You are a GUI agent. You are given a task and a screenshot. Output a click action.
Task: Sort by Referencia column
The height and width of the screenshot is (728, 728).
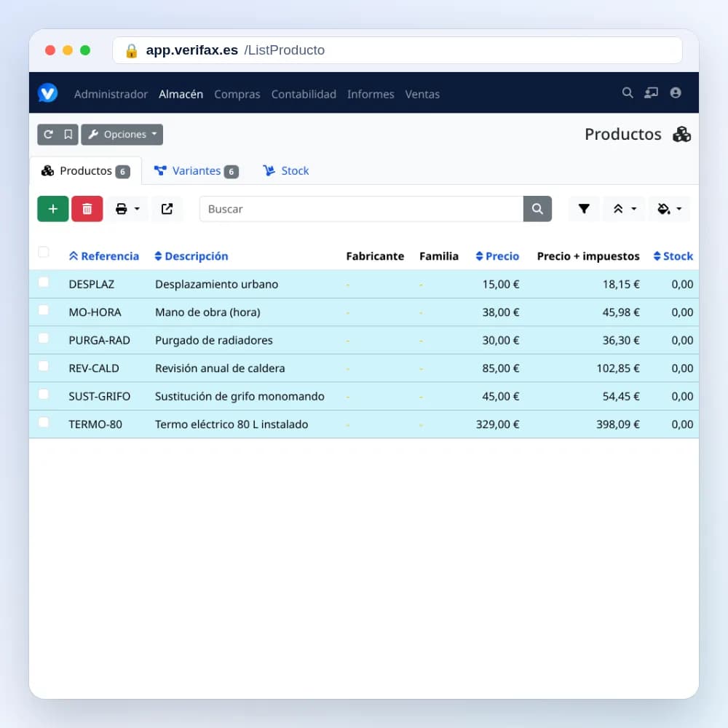104,256
